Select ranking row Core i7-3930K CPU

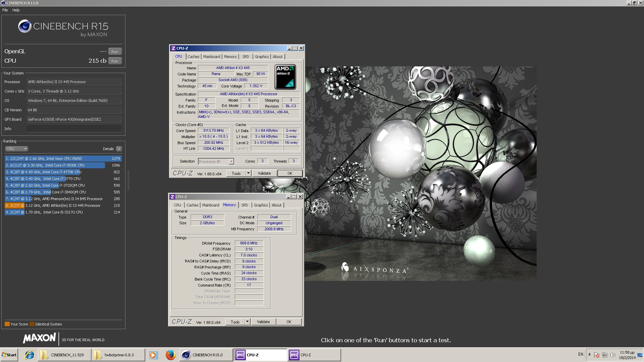click(x=63, y=165)
